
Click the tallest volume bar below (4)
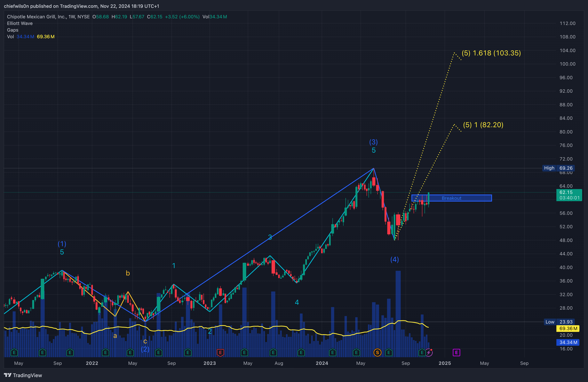398,314
